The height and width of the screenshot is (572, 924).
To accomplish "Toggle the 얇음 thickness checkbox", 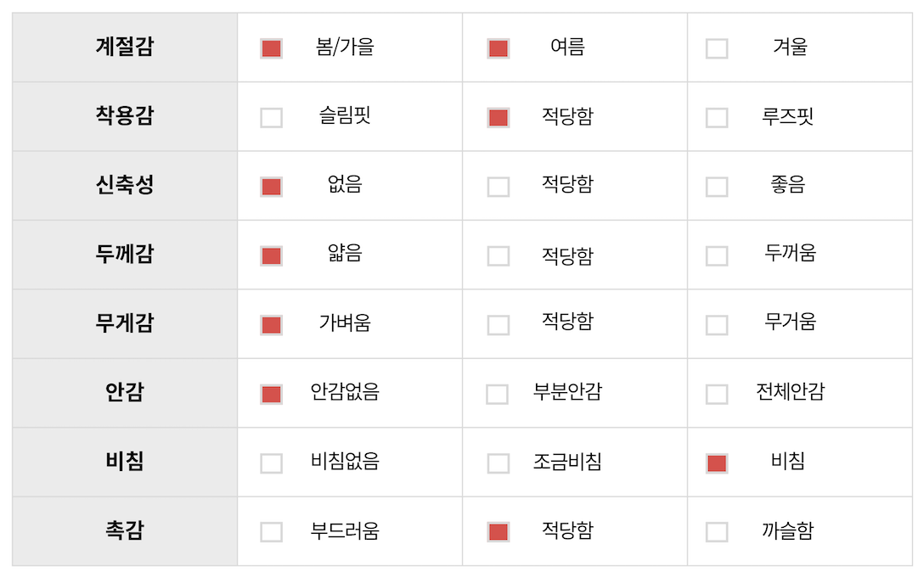I will pyautogui.click(x=271, y=255).
